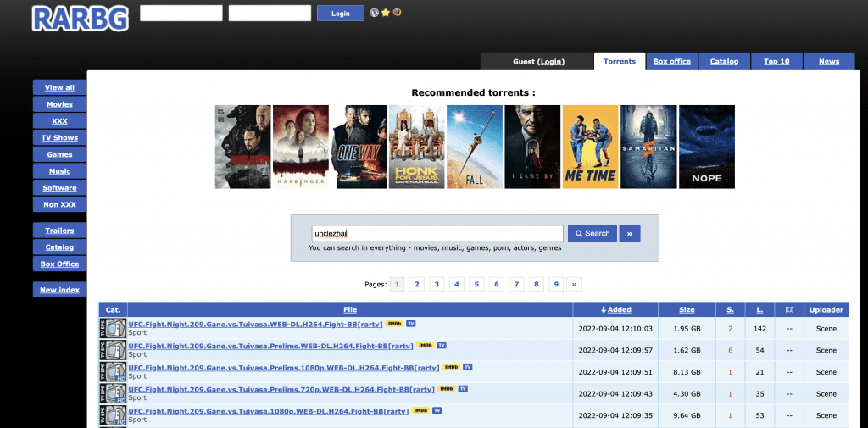This screenshot has height=428, width=868.
Task: Click Catalog in the left sidebar
Action: point(59,247)
